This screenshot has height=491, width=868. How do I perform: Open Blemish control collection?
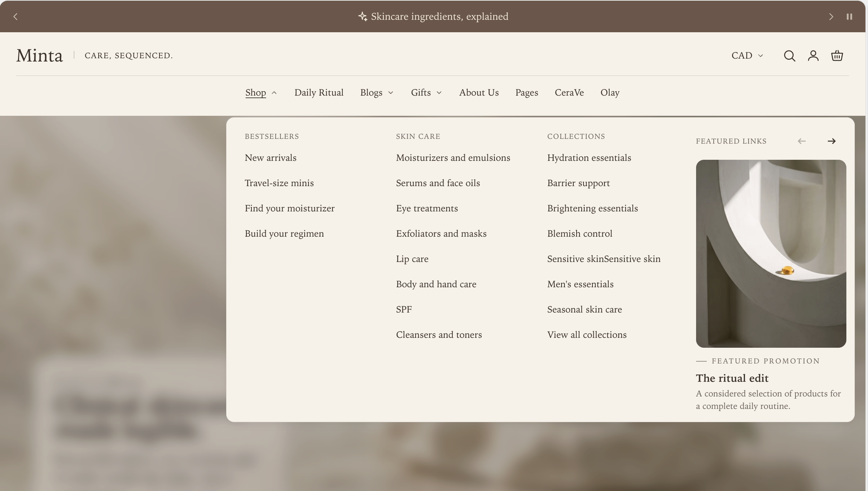click(x=580, y=234)
